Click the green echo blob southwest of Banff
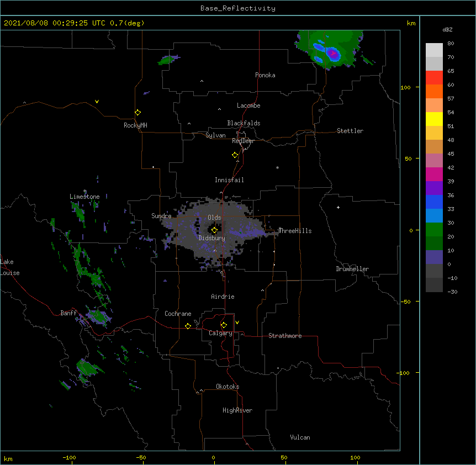This screenshot has height=465, width=476. (88, 368)
